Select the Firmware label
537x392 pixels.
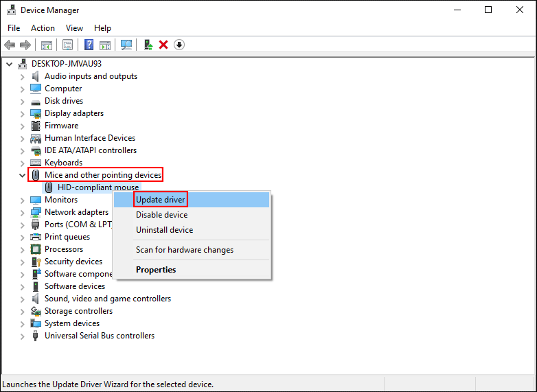61,126
